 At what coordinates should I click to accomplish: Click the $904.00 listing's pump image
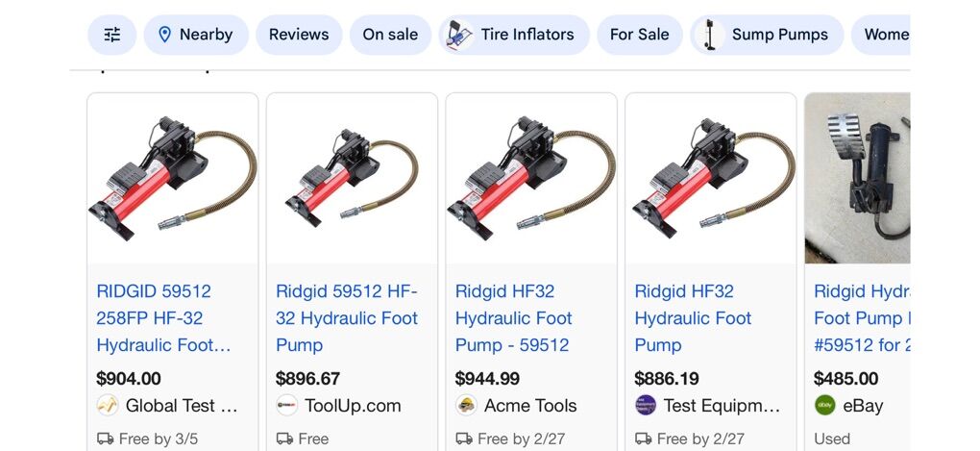173,178
